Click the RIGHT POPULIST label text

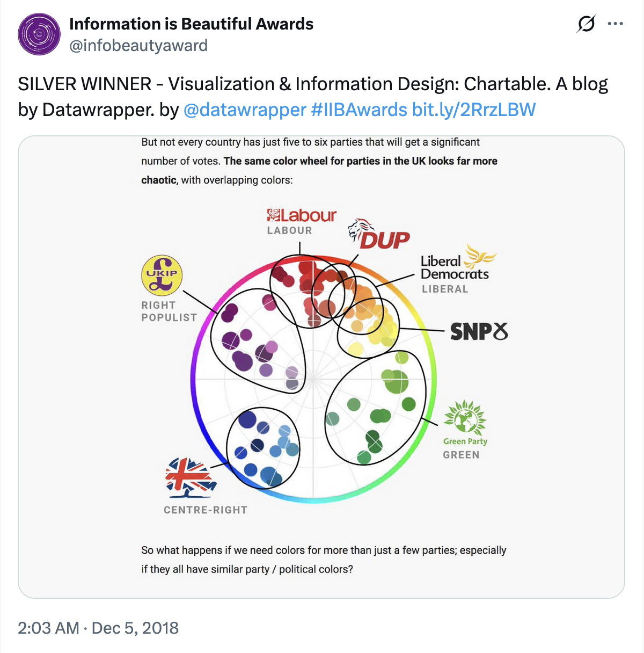(169, 311)
